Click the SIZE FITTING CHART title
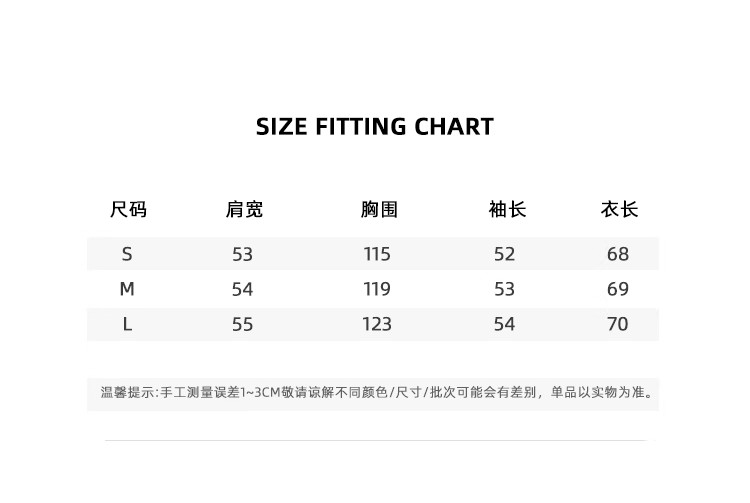750x503 pixels. pyautogui.click(x=375, y=127)
